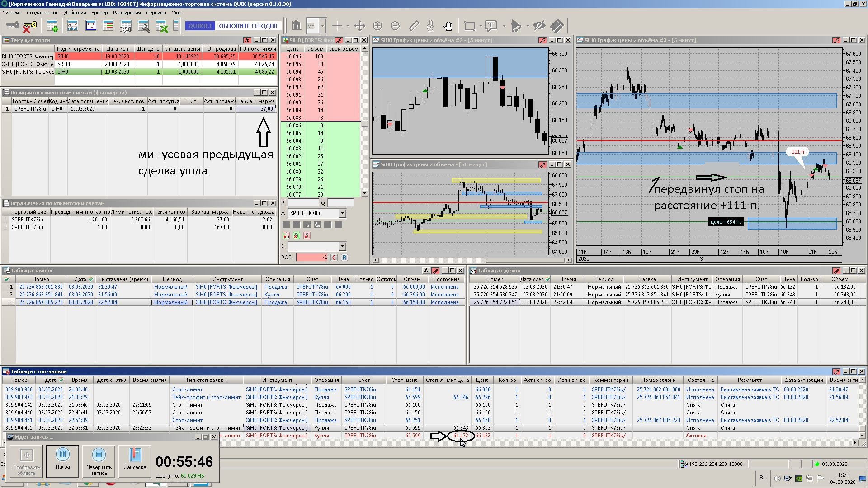Select the zoom in magnifier tool
868x488 pixels.
click(x=377, y=26)
